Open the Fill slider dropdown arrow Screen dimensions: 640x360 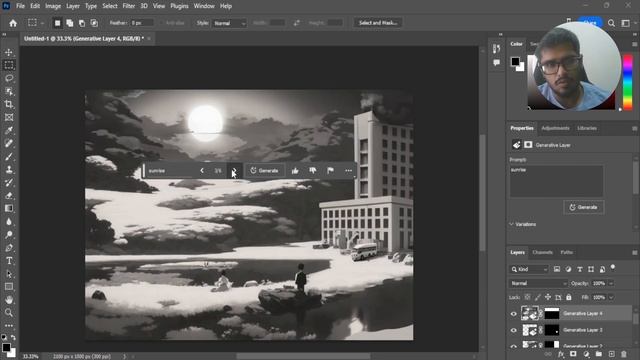tap(611, 298)
